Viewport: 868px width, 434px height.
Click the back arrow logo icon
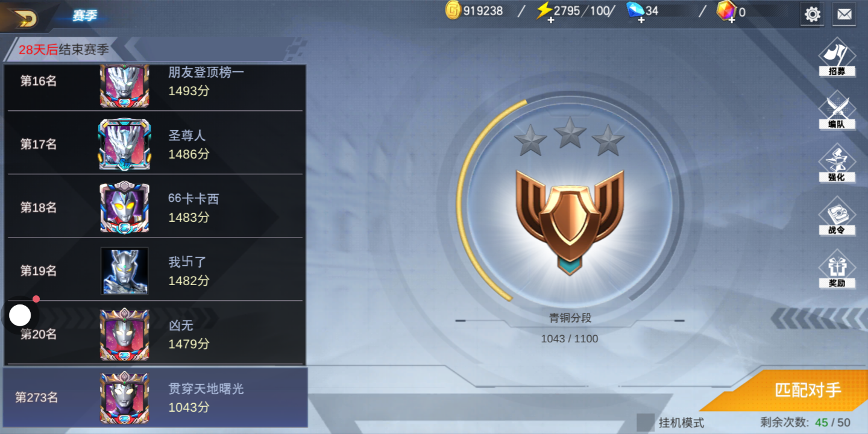[22, 17]
